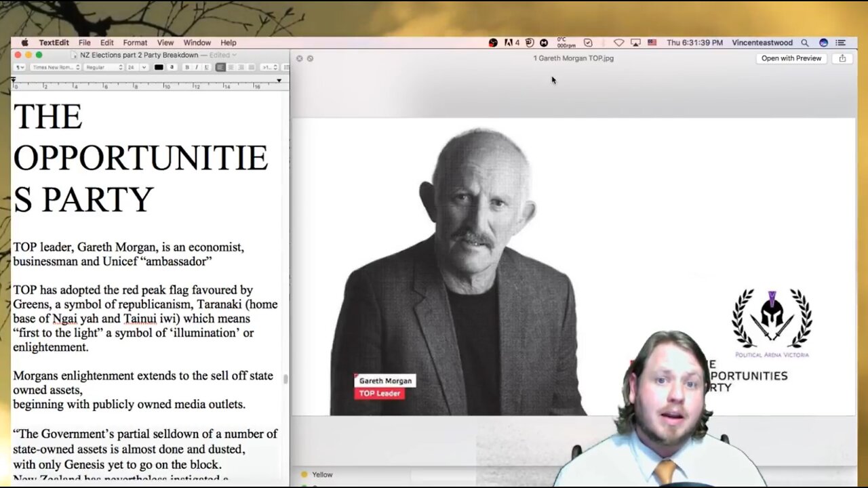
Task: Open the Vincenteastwood user menu
Action: [762, 43]
